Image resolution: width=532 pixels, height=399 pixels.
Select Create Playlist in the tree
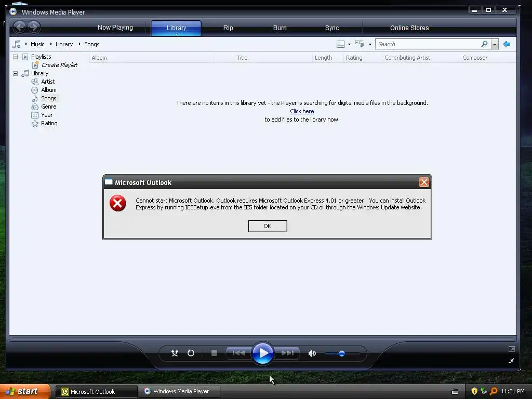(x=59, y=65)
